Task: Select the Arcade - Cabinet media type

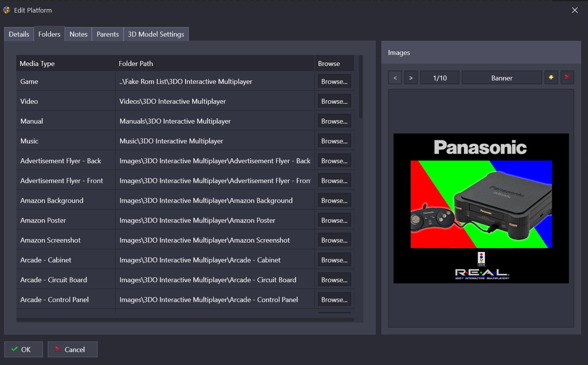Action: point(66,260)
